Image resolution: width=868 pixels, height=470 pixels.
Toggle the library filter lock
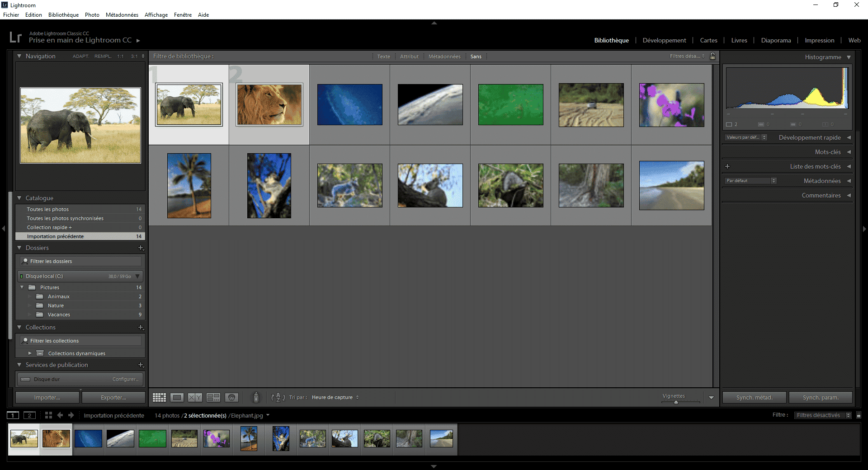[x=712, y=56]
